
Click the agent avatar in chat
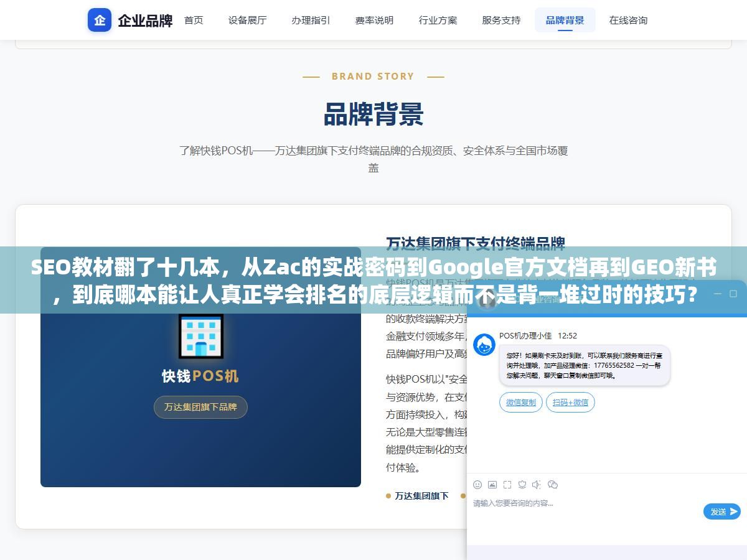coord(484,345)
